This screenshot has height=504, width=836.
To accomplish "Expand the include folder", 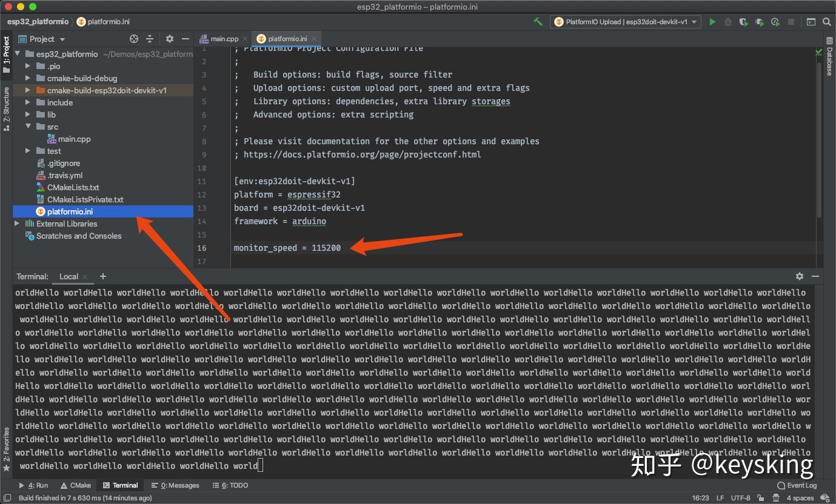I will tap(27, 102).
